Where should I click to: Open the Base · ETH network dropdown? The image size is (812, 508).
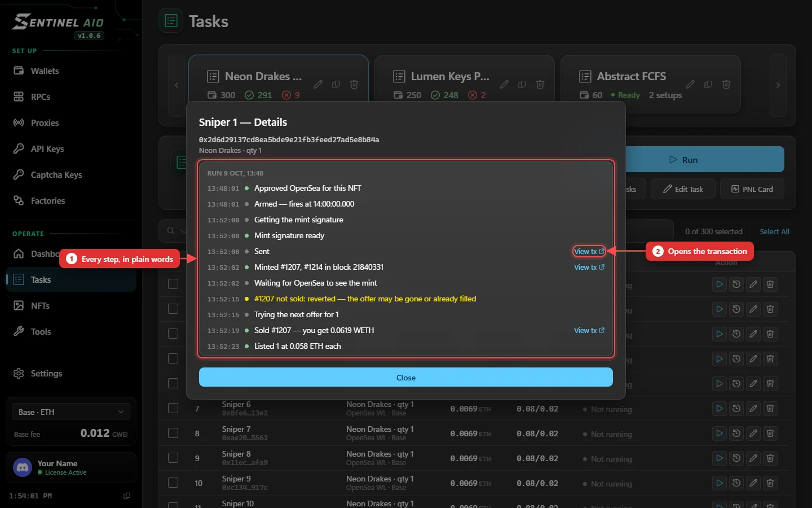pos(71,412)
